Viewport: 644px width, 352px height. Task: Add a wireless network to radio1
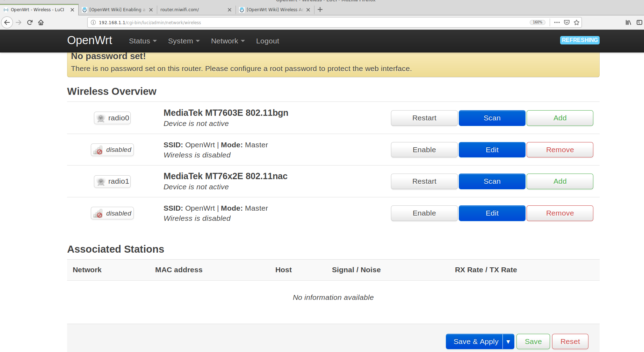pyautogui.click(x=560, y=181)
